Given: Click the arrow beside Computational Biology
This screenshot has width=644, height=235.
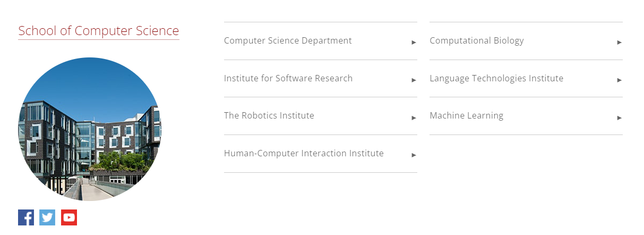Looking at the screenshot, I should (x=620, y=42).
